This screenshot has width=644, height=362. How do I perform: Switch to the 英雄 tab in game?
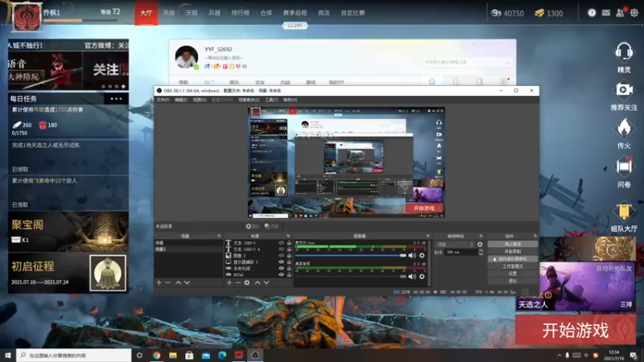coord(169,13)
